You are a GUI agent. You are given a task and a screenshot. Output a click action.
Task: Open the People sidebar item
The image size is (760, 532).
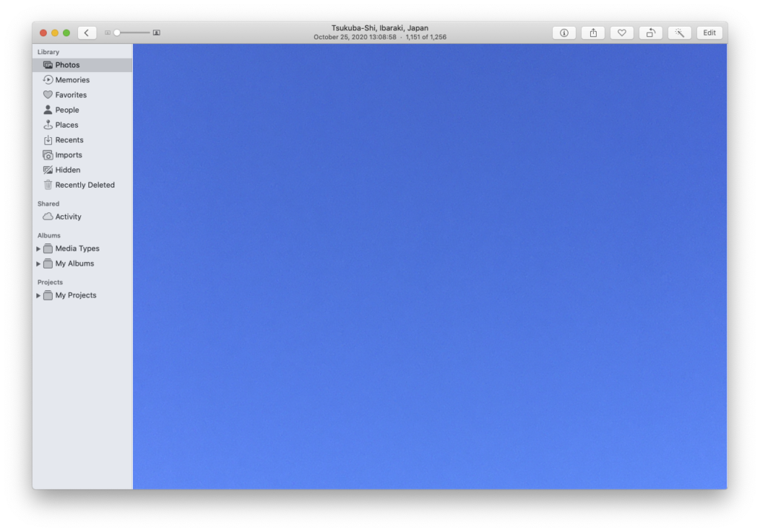click(67, 110)
